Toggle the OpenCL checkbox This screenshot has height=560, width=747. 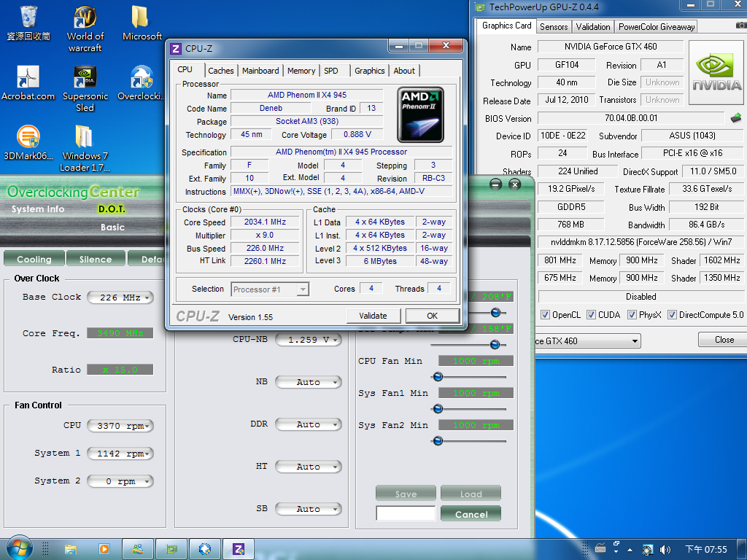tap(545, 315)
